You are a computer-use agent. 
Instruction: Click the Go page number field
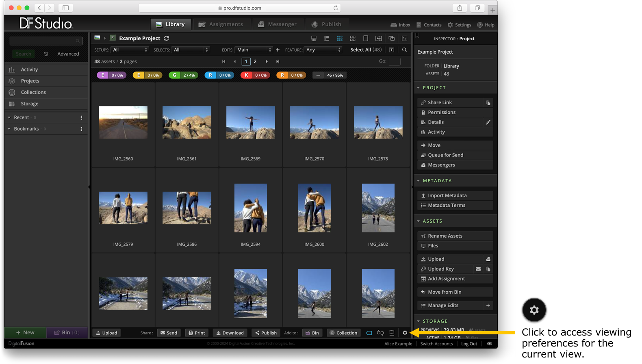(394, 61)
